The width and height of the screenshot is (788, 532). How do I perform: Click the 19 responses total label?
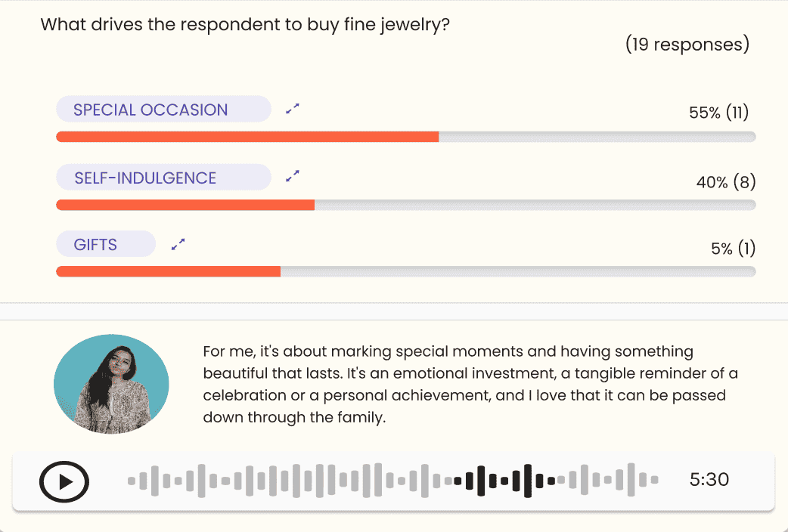(687, 45)
